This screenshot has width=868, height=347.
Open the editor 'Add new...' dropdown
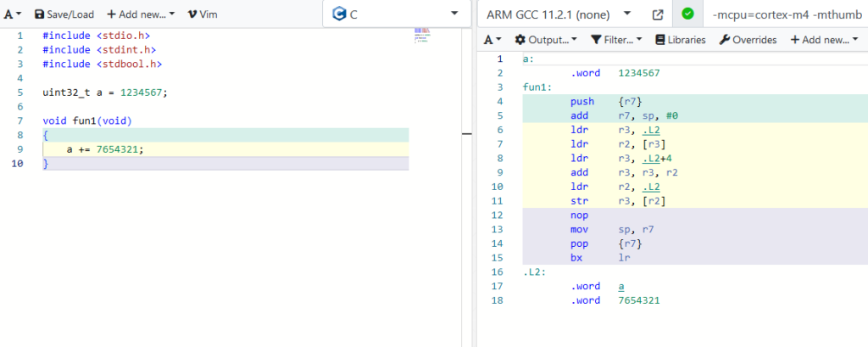click(140, 14)
